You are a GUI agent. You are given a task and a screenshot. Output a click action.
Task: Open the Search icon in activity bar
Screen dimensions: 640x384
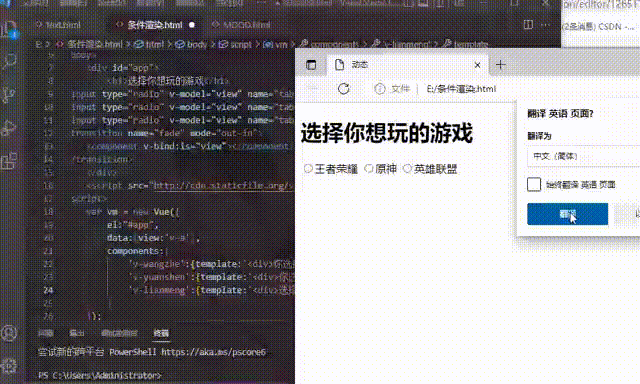click(x=9, y=61)
